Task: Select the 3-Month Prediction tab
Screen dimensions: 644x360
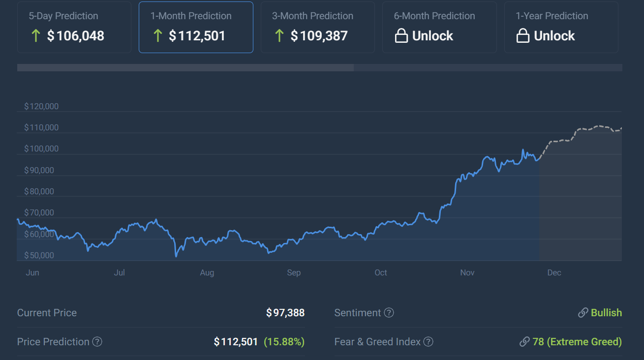Action: pyautogui.click(x=317, y=27)
